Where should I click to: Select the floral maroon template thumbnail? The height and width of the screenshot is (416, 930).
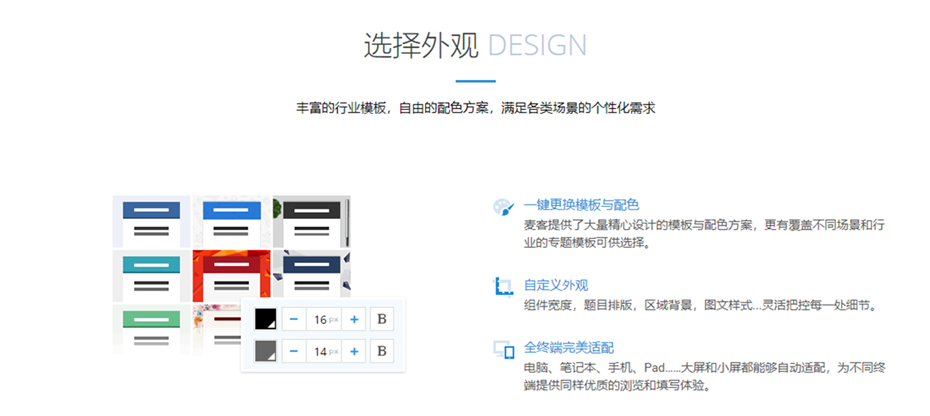[217, 329]
